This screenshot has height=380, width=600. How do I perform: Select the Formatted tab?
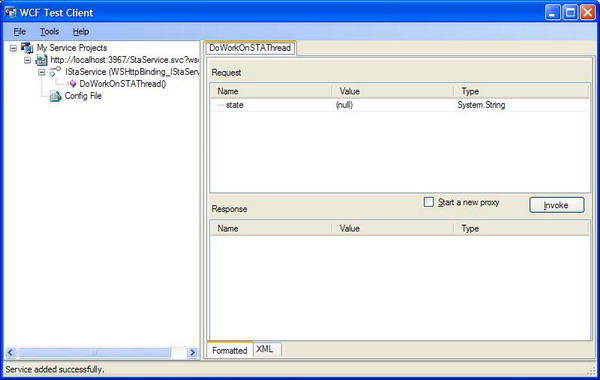[x=230, y=350]
